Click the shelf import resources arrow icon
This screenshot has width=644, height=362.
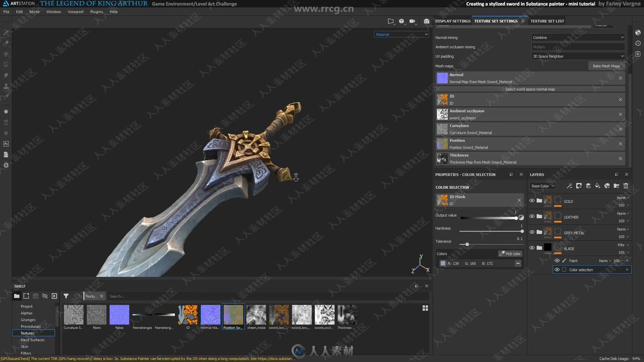click(54, 296)
